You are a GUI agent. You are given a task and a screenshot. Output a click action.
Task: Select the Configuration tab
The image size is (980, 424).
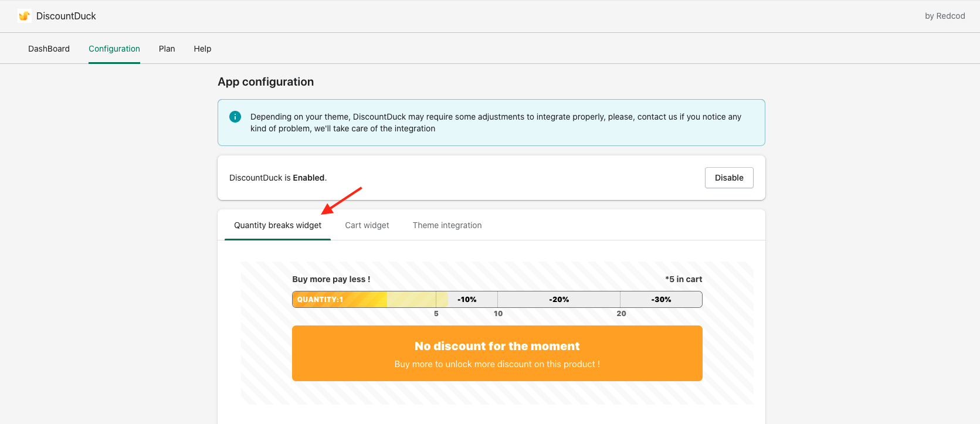[114, 49]
